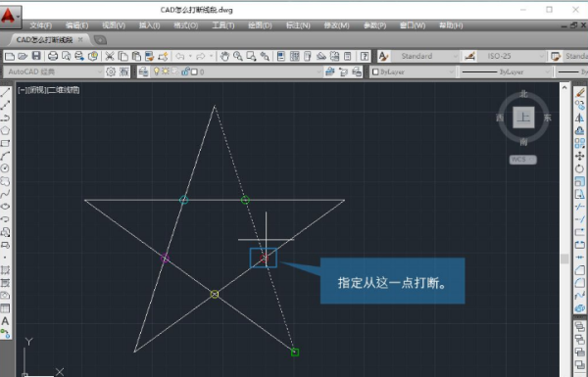The height and width of the screenshot is (377, 588).
Task: Select the Polygon draw tool
Action: tap(5, 130)
